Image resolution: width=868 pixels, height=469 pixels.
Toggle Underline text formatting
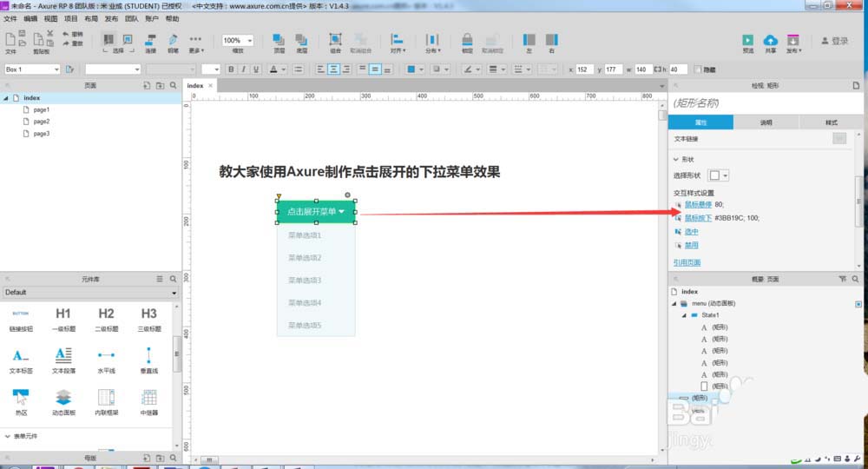pos(256,69)
